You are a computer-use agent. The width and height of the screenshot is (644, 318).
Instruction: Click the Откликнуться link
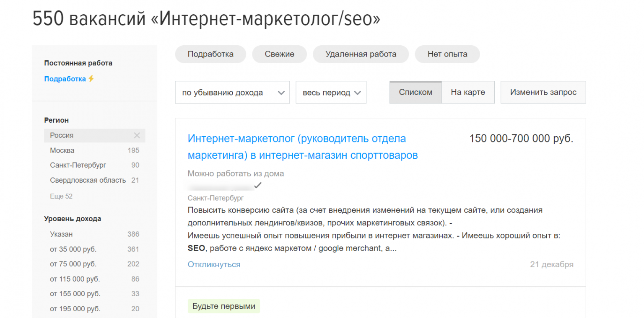tap(214, 264)
